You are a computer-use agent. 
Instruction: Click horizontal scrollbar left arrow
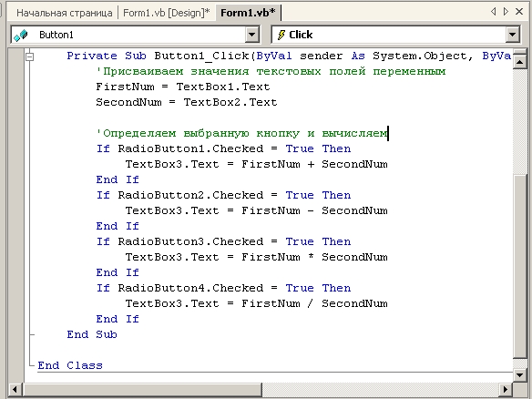pyautogui.click(x=15, y=389)
